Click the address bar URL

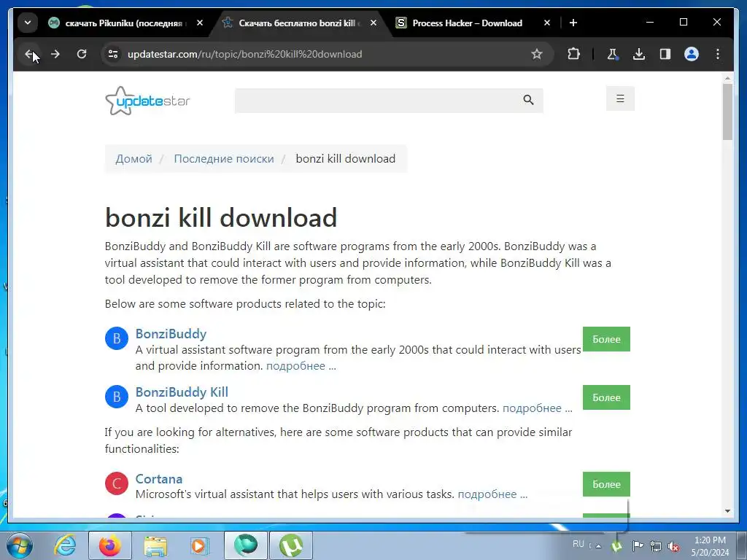point(245,54)
